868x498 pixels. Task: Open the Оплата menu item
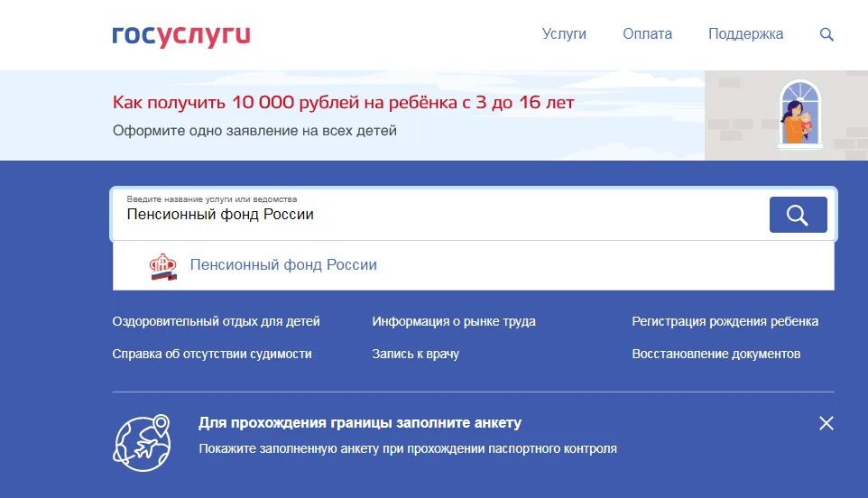647,33
